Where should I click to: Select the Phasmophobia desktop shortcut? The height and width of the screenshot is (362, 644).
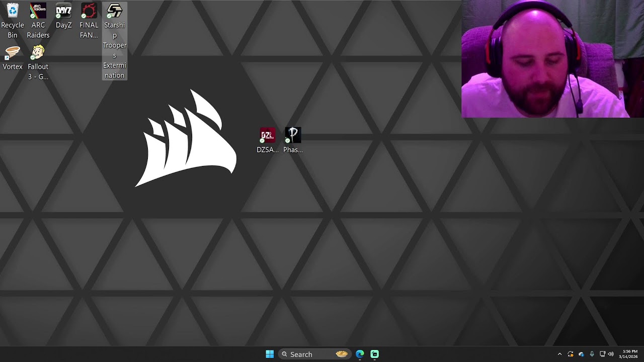pos(293,140)
